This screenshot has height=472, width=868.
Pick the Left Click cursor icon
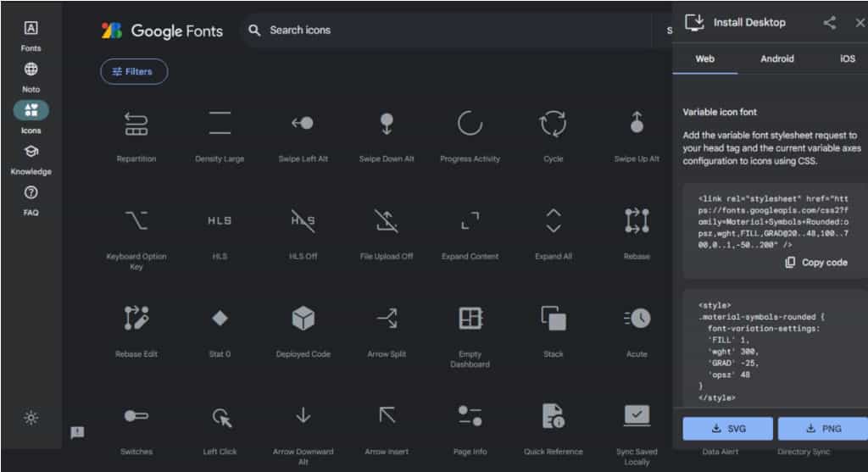[x=221, y=417]
